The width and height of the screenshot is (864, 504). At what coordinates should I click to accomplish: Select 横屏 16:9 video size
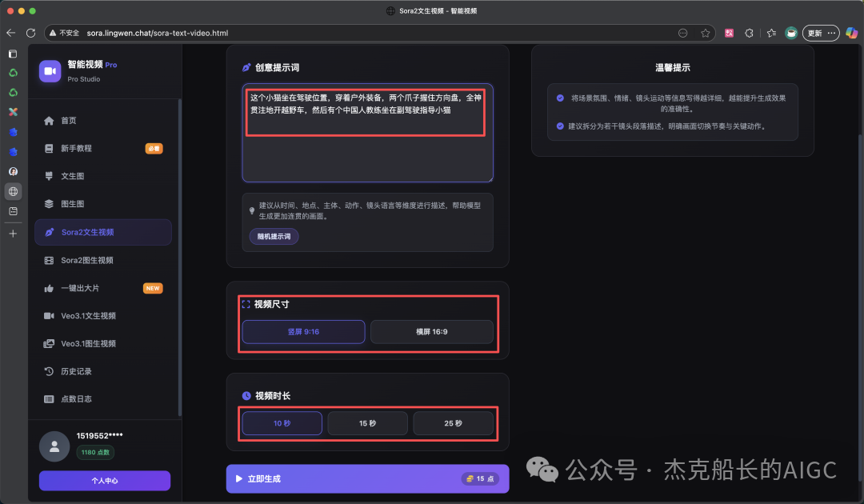pyautogui.click(x=432, y=331)
